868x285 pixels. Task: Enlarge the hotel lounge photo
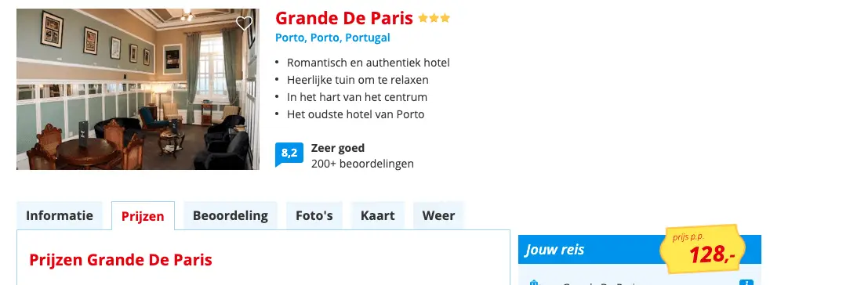tap(138, 89)
